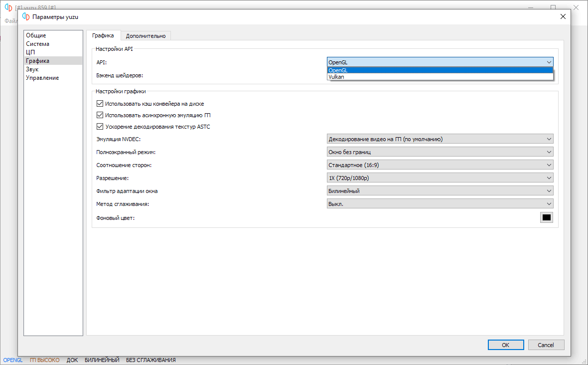
Task: Click the Настройки графики group title
Action: tap(121, 91)
